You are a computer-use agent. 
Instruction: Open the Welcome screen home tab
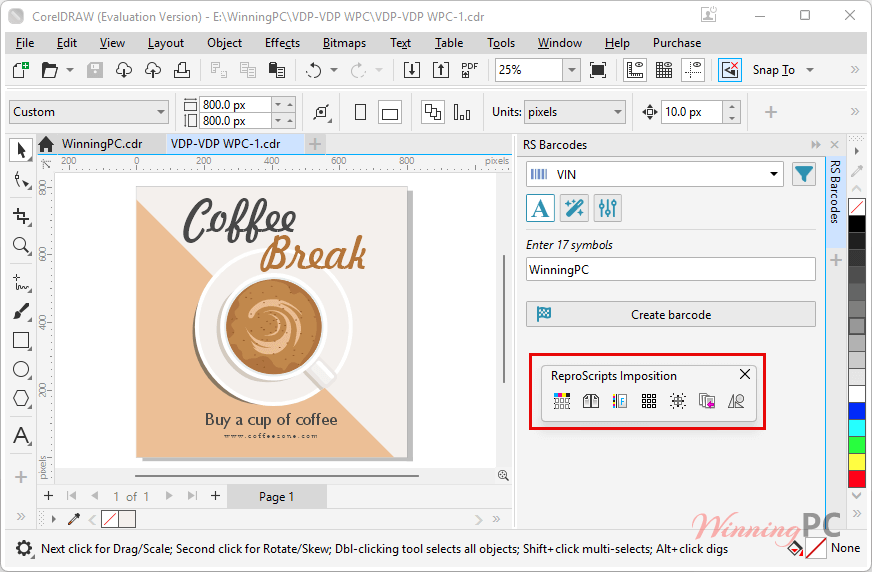point(46,144)
